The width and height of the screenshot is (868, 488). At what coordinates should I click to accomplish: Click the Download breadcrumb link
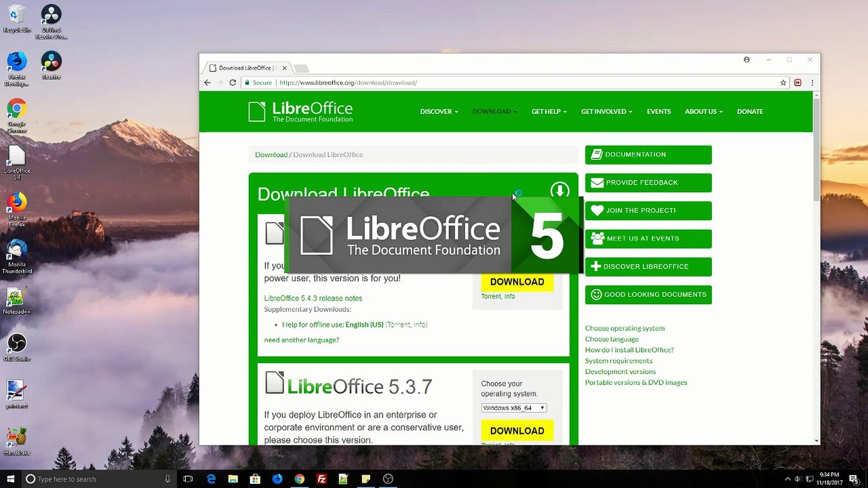point(271,155)
